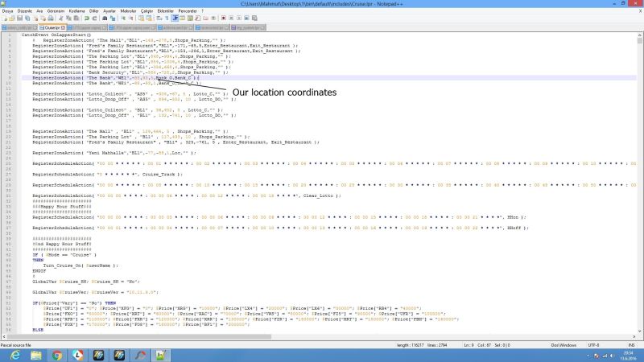This screenshot has height=362, width=644.
Task: Click the Dos\Windows line-ending status field
Action: coord(563,345)
